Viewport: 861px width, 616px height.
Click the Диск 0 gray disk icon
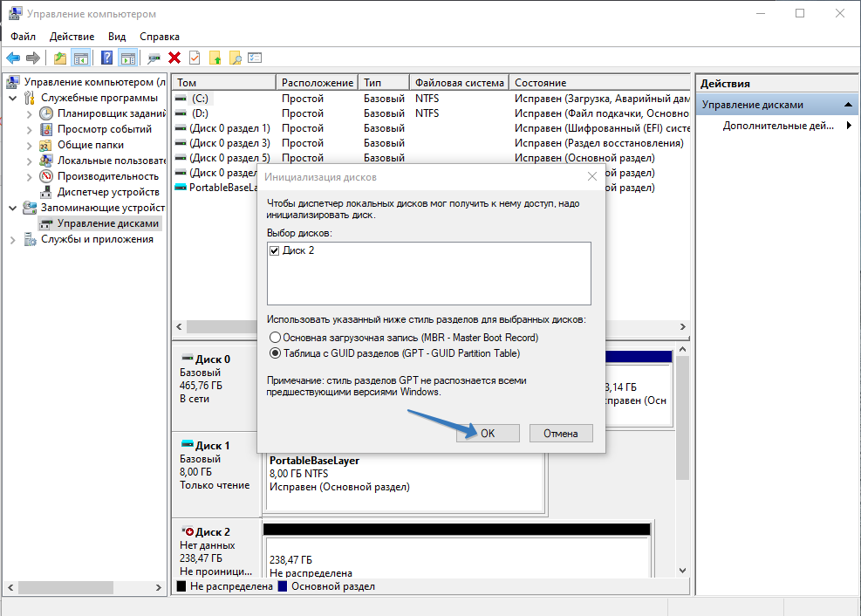(188, 358)
